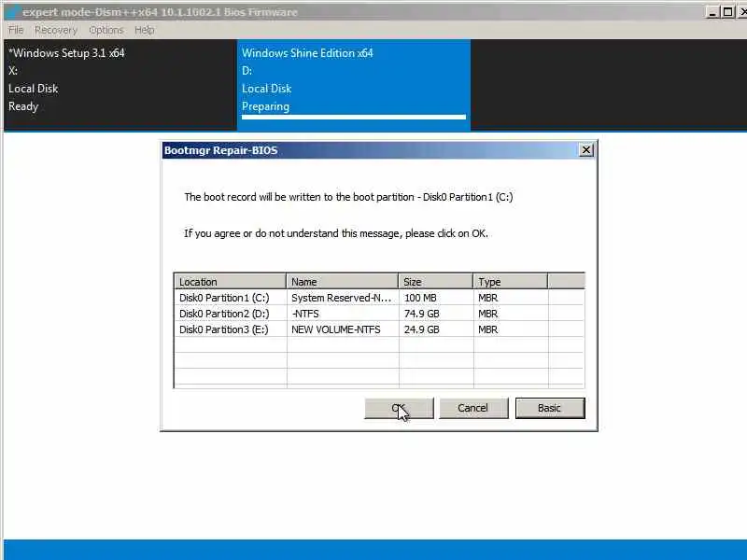The image size is (747, 560).
Task: Maximize the Dism++ window
Action: click(727, 12)
